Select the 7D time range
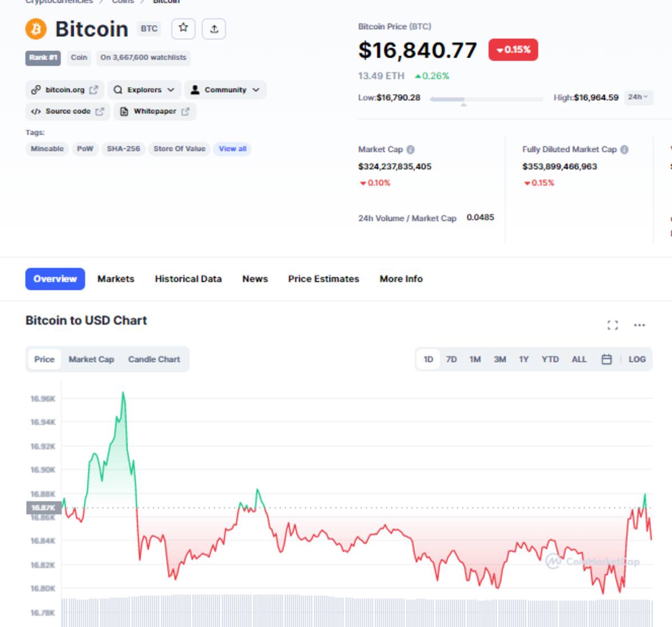 (451, 359)
